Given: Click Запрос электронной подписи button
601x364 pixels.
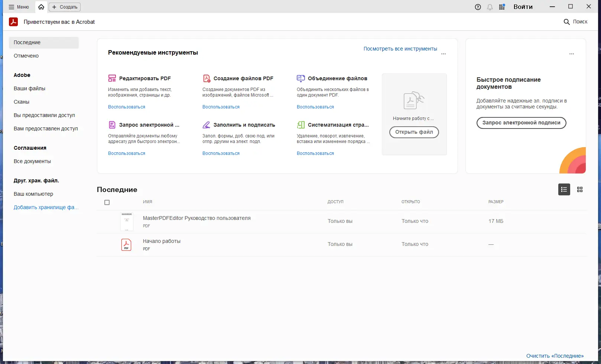Looking at the screenshot, I should pos(522,123).
